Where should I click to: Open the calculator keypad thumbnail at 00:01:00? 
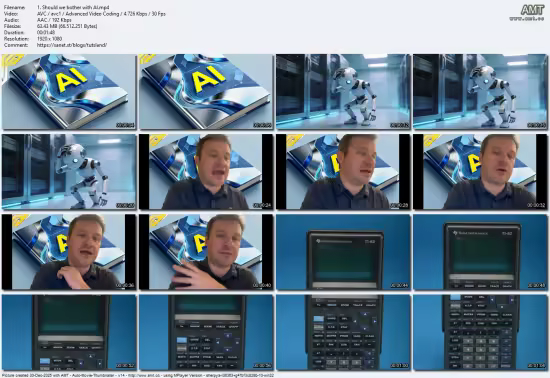pyautogui.click(x=343, y=332)
